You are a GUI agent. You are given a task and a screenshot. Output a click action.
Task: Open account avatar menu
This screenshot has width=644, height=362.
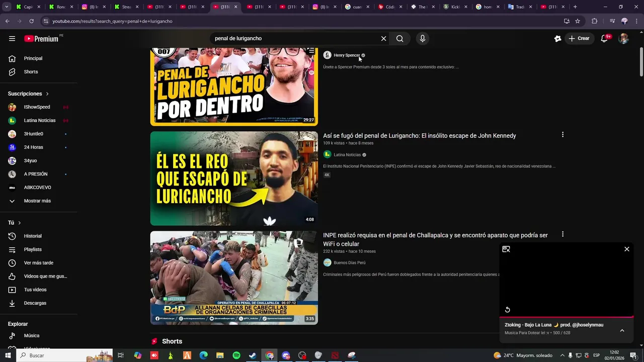623,38
